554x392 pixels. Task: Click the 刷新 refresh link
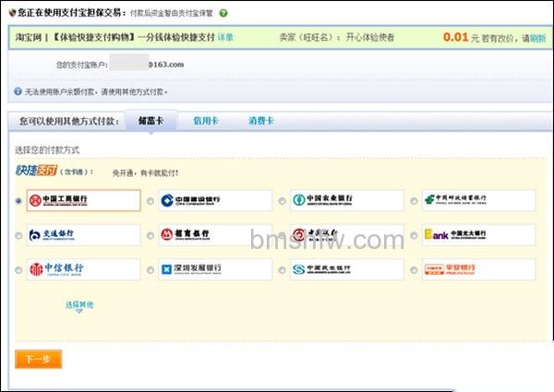click(x=537, y=38)
